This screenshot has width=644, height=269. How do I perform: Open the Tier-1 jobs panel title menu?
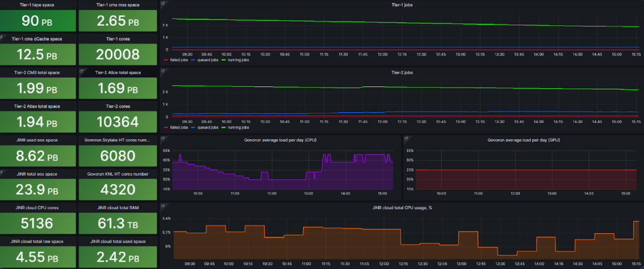click(401, 5)
